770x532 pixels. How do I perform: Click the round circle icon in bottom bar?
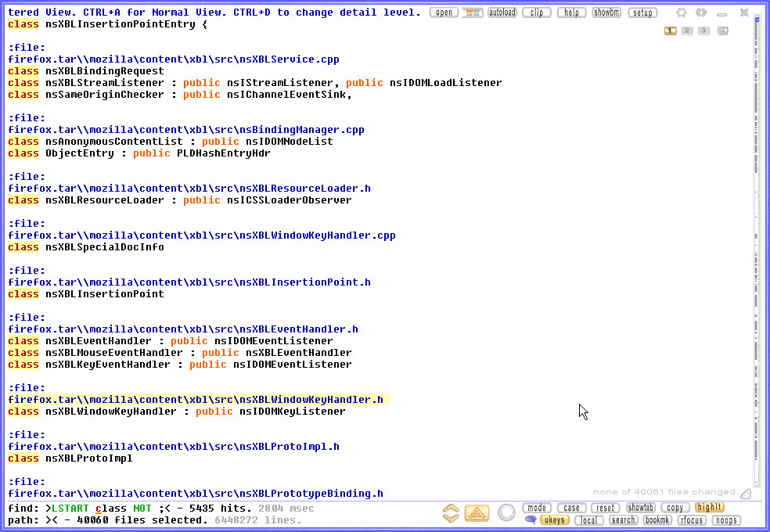[x=506, y=513]
